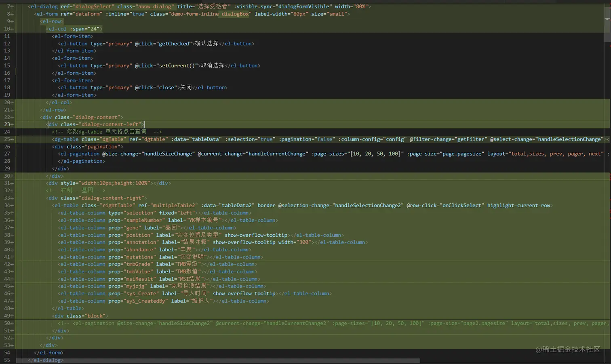This screenshot has width=611, height=364.
Task: Click line number 55 in the gutter
Action: 7,360
